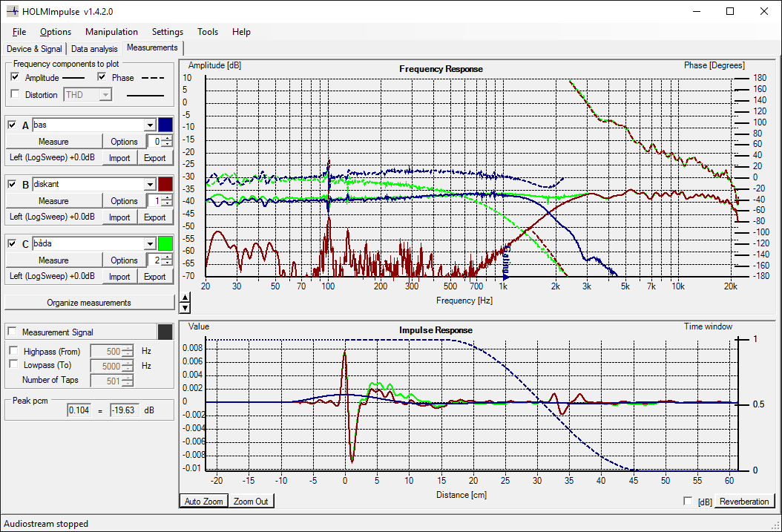Click the solid Amplitude line sample
The height and width of the screenshot is (532, 782).
coord(73,78)
